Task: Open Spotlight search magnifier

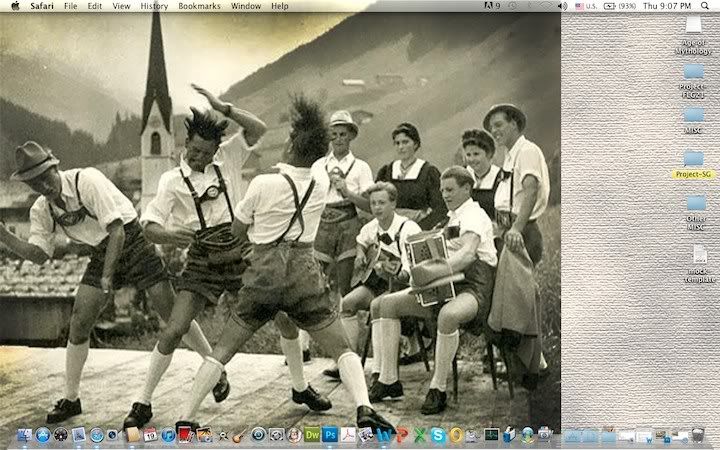Action: coord(705,6)
